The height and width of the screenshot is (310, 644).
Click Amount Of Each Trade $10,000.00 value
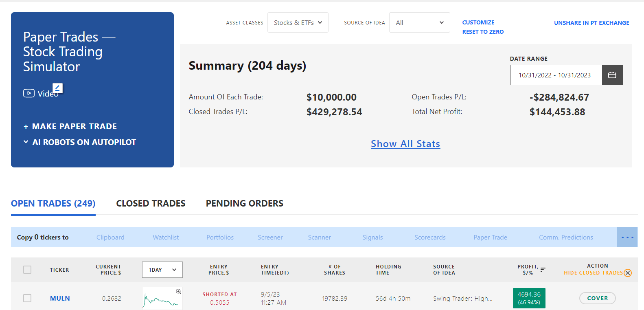point(331,97)
